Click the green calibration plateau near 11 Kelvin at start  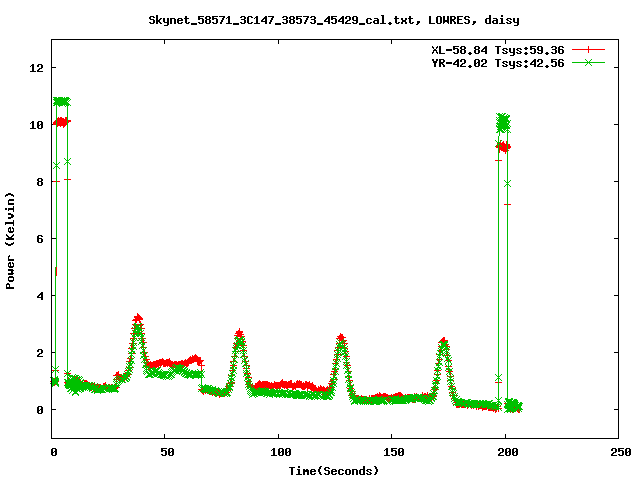(x=62, y=102)
